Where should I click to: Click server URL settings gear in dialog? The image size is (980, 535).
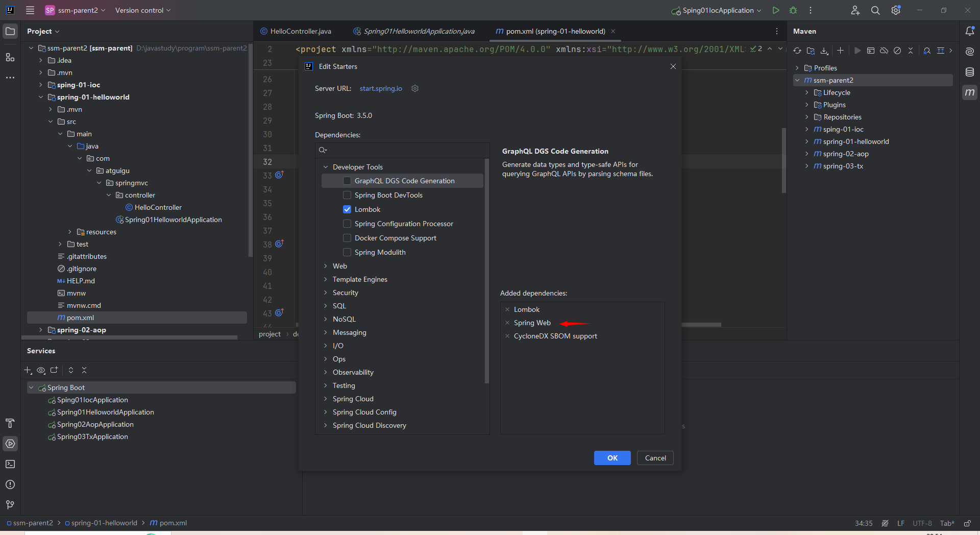(415, 88)
